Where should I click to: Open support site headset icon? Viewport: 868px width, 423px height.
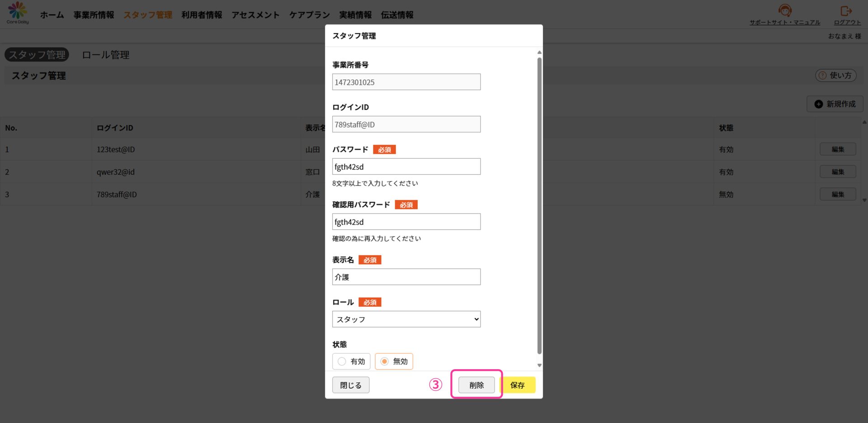tap(785, 10)
